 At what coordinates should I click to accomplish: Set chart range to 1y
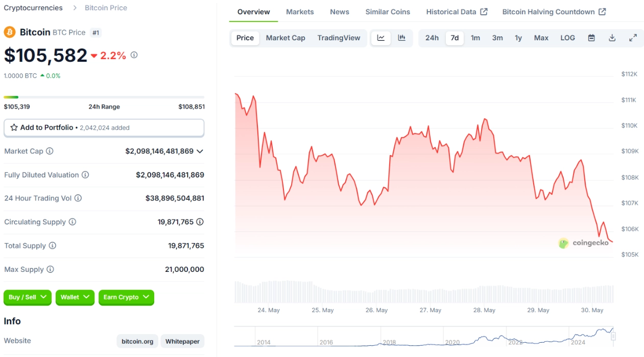tap(518, 38)
